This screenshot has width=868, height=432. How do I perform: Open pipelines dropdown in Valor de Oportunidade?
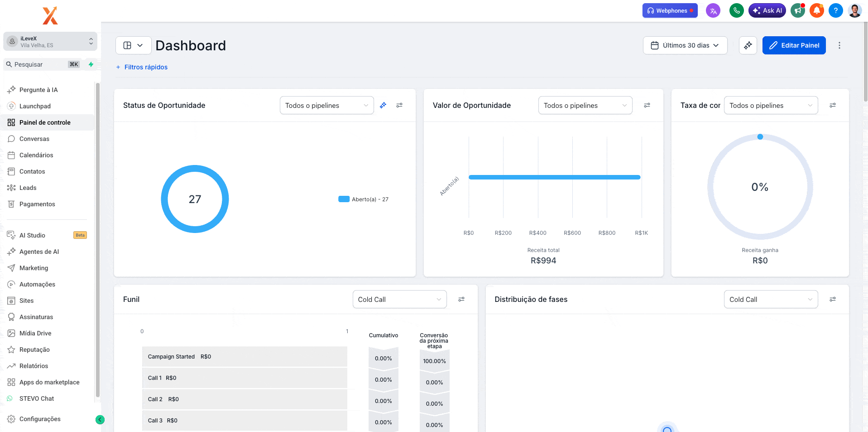(585, 105)
